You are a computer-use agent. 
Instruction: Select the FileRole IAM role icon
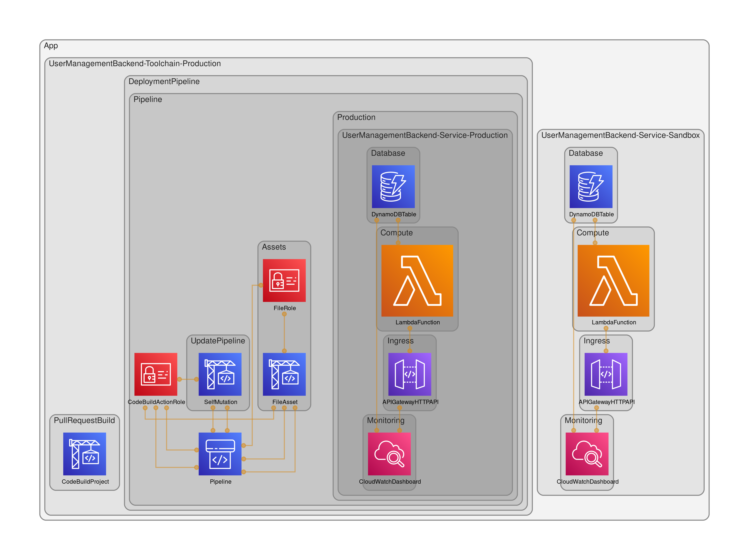pos(284,280)
